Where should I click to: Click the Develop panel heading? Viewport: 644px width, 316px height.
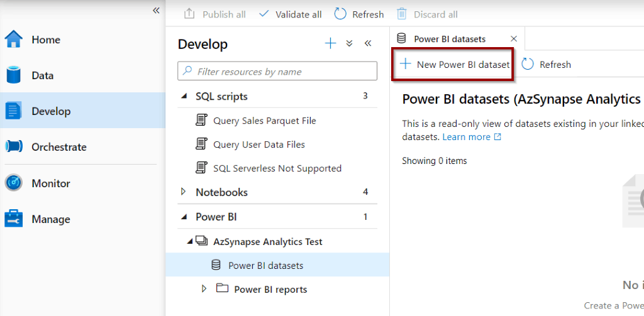tap(203, 44)
